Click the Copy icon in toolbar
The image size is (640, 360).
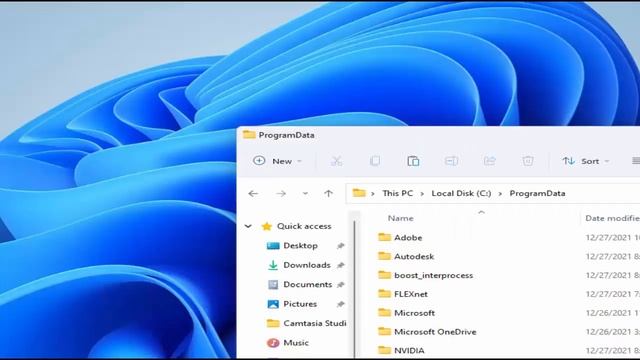pyautogui.click(x=374, y=161)
